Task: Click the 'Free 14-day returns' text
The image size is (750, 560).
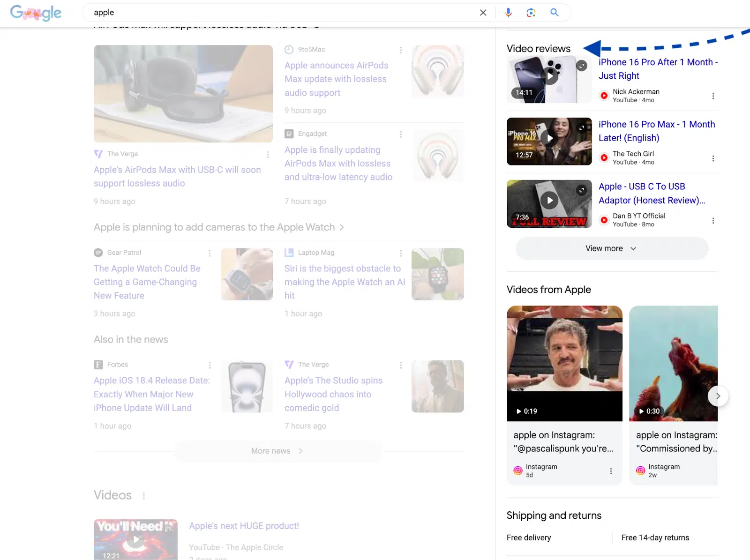Action: click(655, 538)
